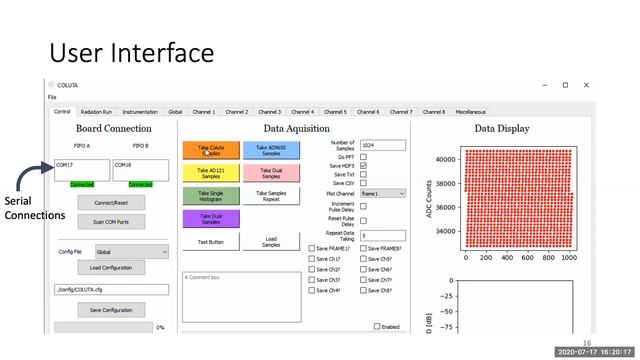Enable the Save CSV checkbox
The width and height of the screenshot is (640, 360).
coord(363,183)
